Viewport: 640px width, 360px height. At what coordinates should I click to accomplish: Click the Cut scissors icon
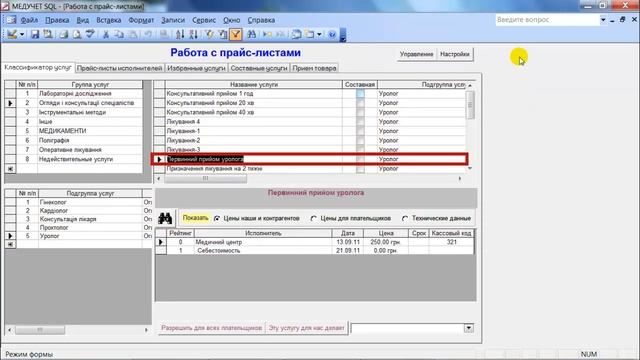(x=106, y=35)
